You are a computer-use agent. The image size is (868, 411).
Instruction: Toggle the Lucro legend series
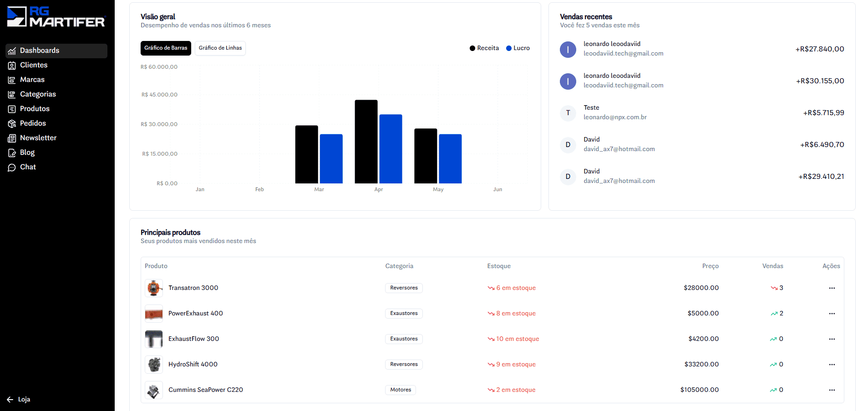point(518,48)
